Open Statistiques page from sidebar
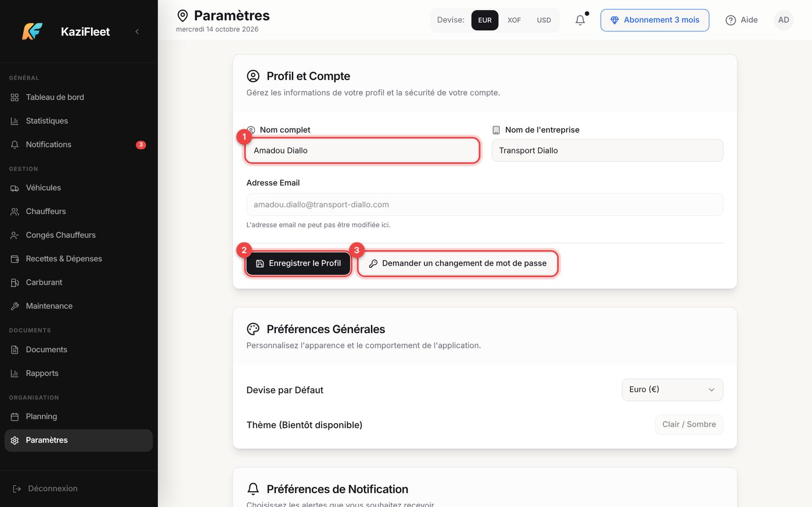The width and height of the screenshot is (812, 507). tap(78, 121)
